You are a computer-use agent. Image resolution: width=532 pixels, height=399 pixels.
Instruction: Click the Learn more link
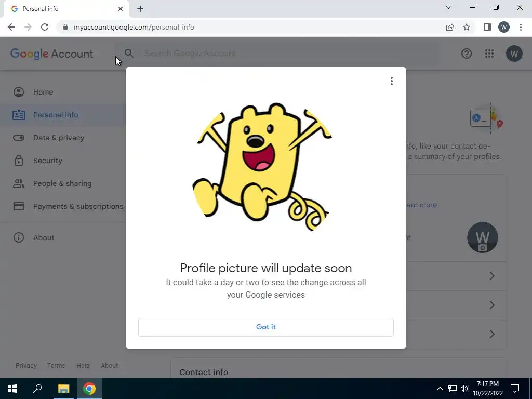pos(421,205)
